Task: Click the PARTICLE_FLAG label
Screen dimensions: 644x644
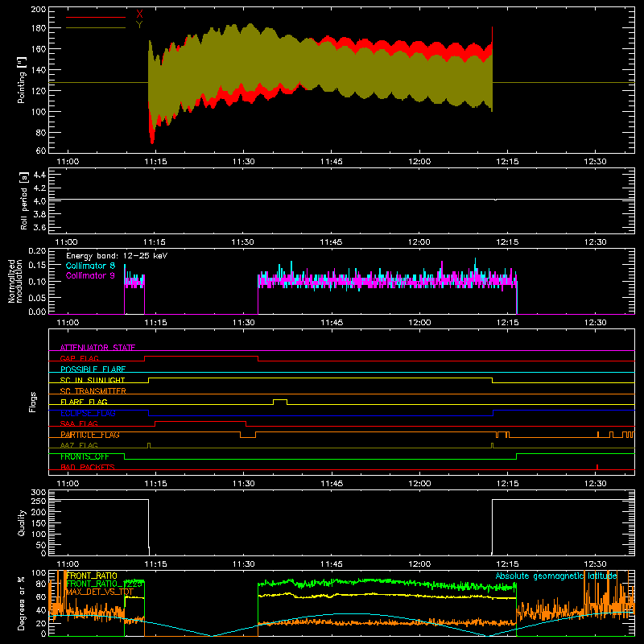Action: pos(90,435)
